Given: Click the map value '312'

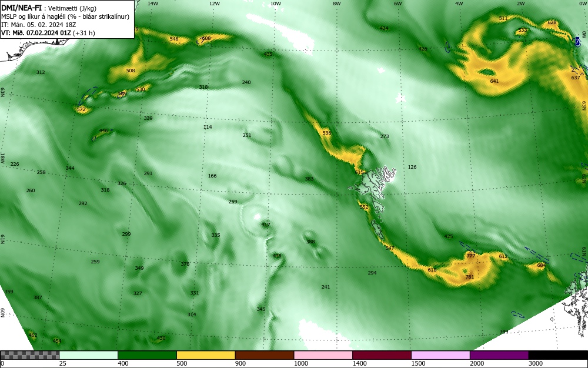Looking at the screenshot, I should pyautogui.click(x=41, y=72).
